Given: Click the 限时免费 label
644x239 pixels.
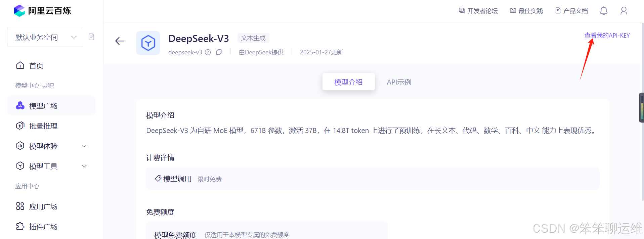Looking at the screenshot, I should [x=210, y=179].
